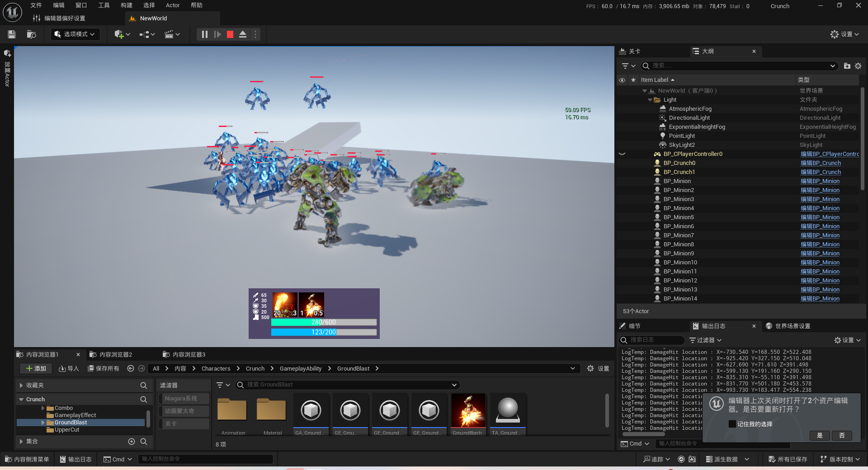Expand the 收藏夹 Favorites section
Viewport: 868px width, 470px height.
point(21,385)
